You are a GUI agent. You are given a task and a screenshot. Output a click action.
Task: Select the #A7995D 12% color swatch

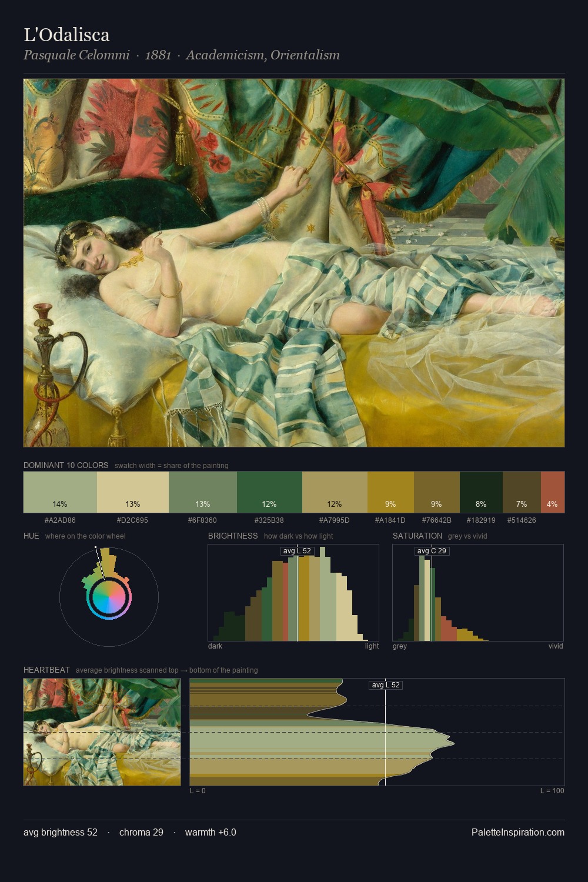pos(335,492)
